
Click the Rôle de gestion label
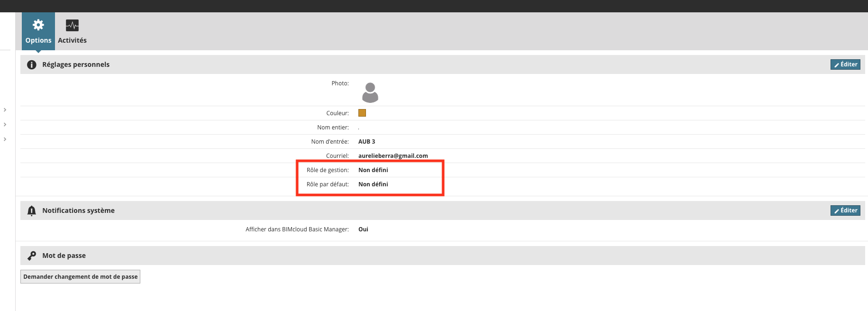tap(328, 170)
